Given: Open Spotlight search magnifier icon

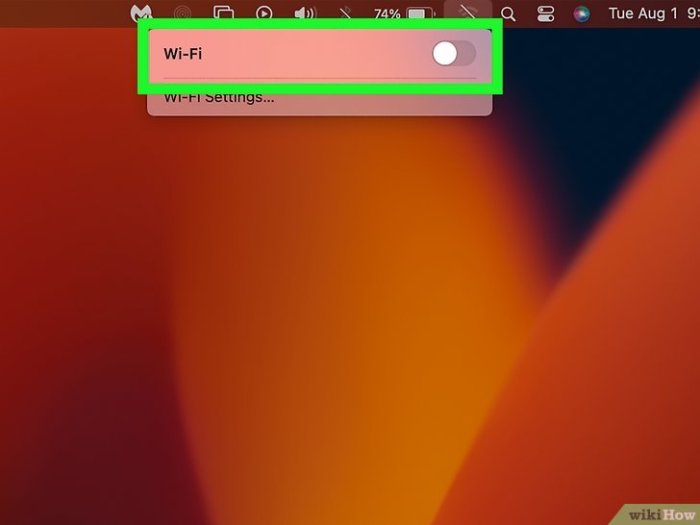Looking at the screenshot, I should 508,14.
